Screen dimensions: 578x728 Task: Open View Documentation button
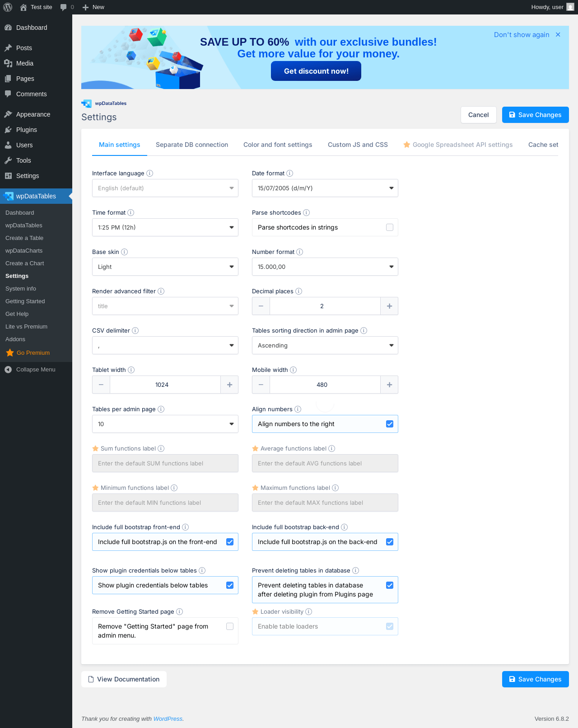click(x=124, y=679)
